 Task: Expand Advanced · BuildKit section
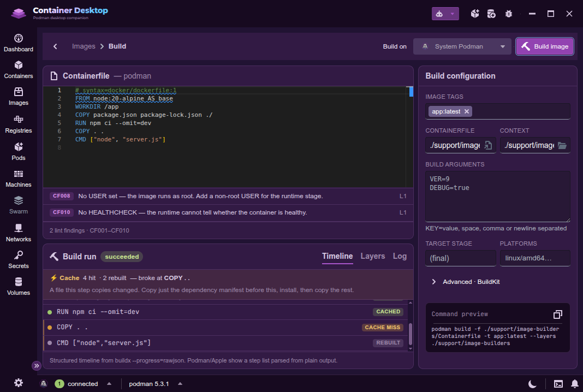[x=466, y=282]
